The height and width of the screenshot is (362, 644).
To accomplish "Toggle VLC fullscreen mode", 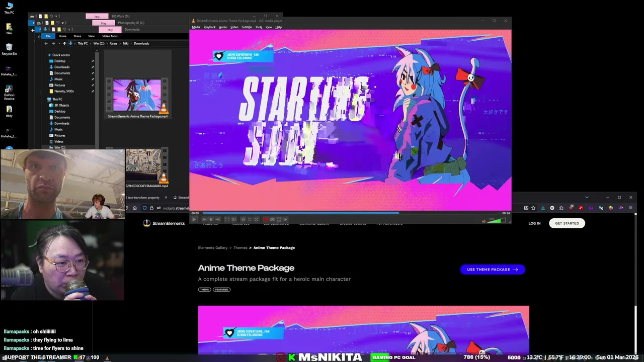I will [227, 219].
